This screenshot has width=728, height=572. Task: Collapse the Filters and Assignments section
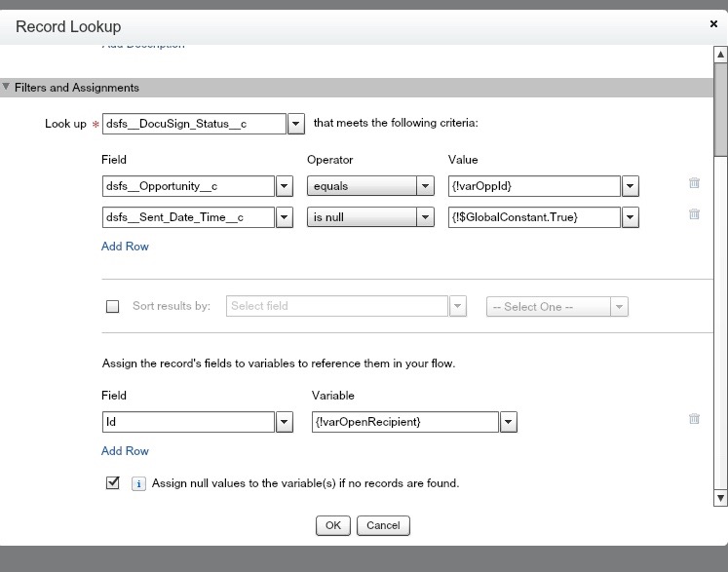(x=7, y=88)
